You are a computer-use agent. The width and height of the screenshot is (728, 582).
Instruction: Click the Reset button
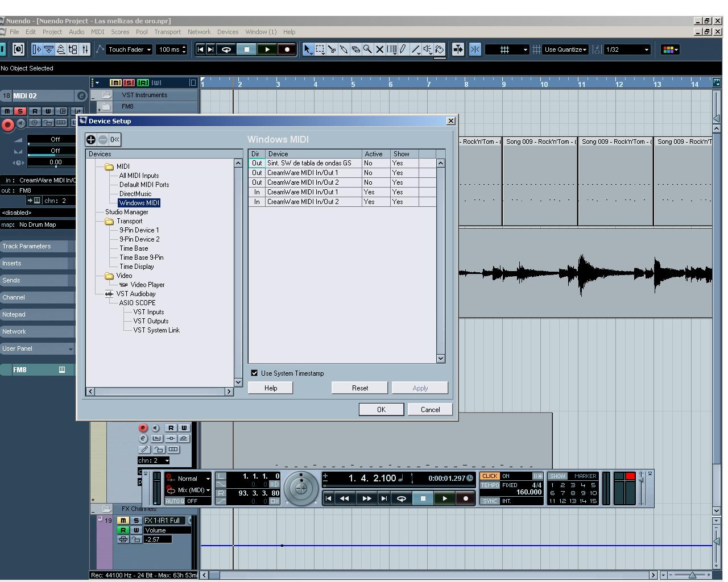click(x=360, y=388)
